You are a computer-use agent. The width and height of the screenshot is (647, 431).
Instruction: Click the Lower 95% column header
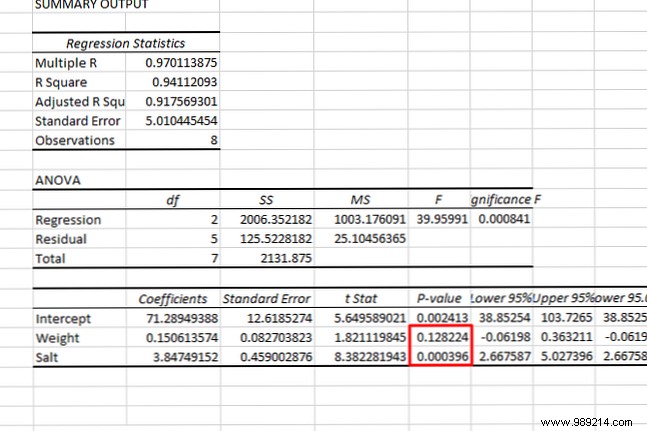click(x=501, y=298)
